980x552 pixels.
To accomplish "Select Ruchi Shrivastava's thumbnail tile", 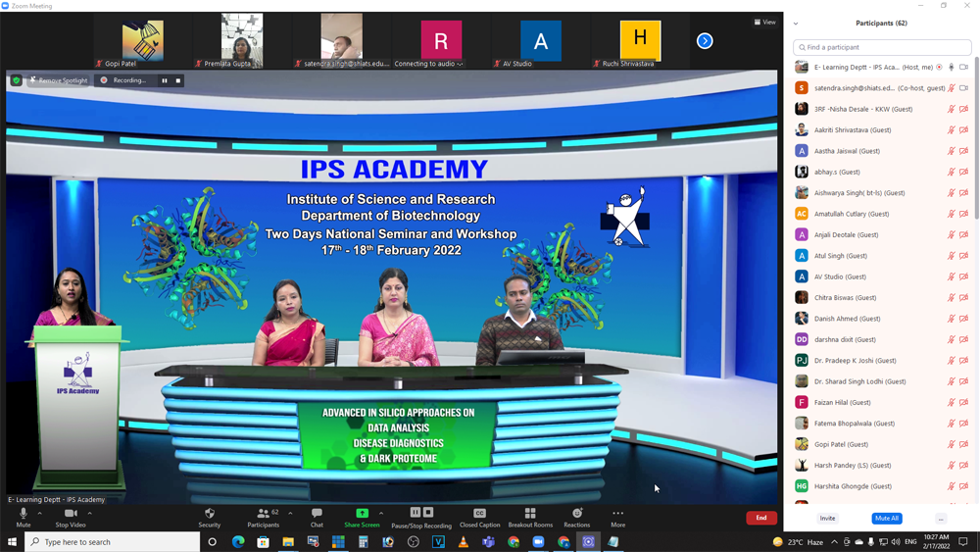I will point(640,40).
